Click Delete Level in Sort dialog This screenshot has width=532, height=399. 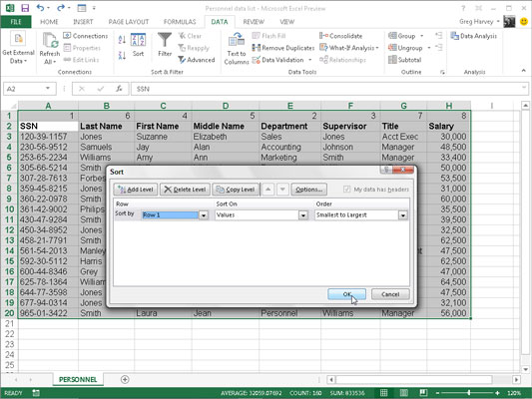tap(185, 190)
